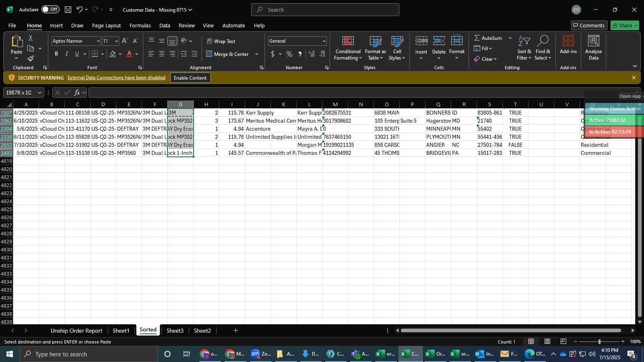Viewport: 644px width, 362px height.
Task: Toggle Italic formatting
Action: 66,54
